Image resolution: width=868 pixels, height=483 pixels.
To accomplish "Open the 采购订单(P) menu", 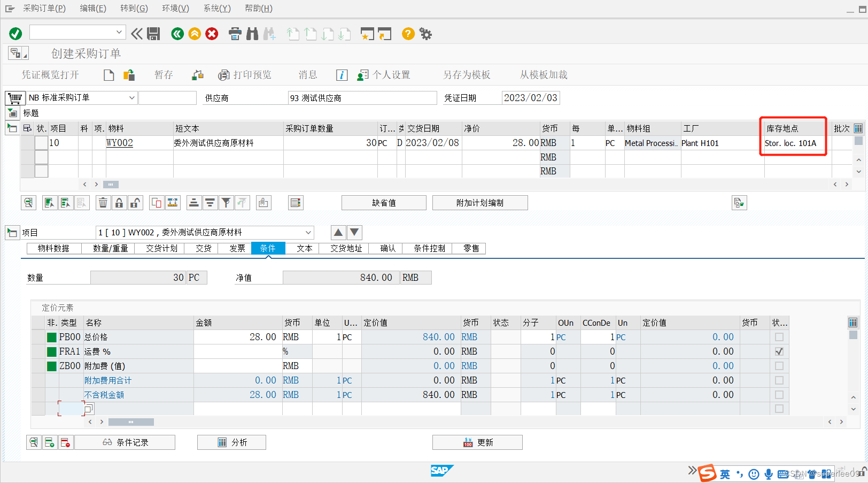I will point(44,9).
